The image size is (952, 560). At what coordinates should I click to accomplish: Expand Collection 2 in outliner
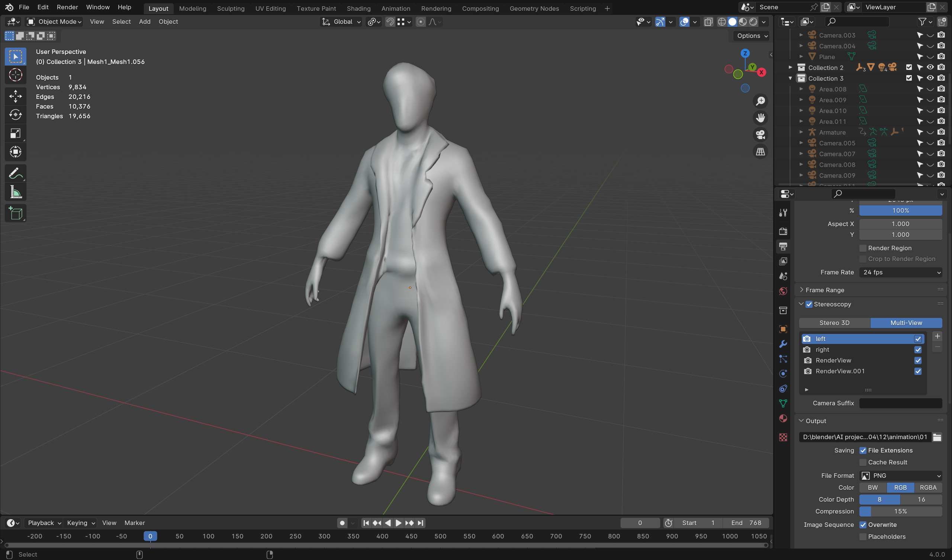[x=790, y=67]
